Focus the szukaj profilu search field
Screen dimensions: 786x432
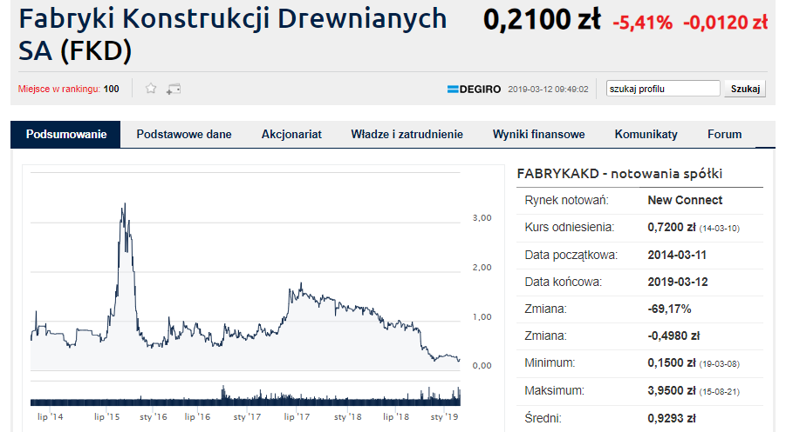663,89
